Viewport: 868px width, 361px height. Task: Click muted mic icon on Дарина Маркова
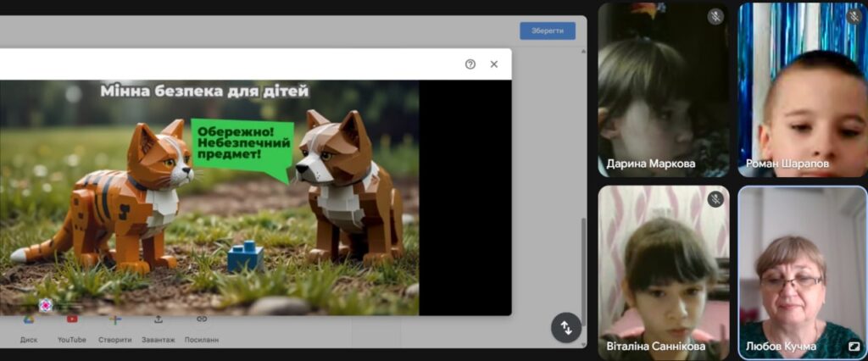pos(715,17)
